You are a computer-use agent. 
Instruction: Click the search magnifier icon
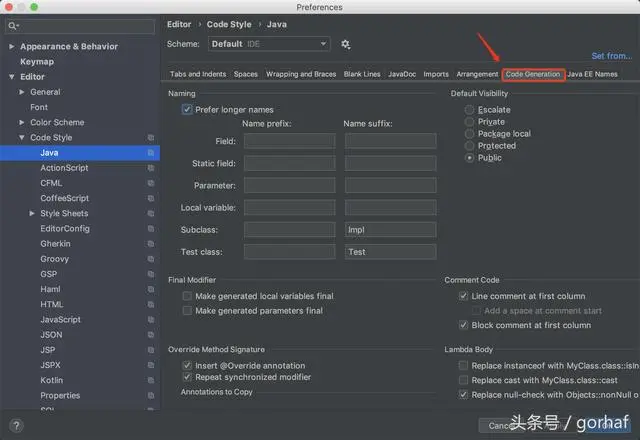(x=13, y=26)
